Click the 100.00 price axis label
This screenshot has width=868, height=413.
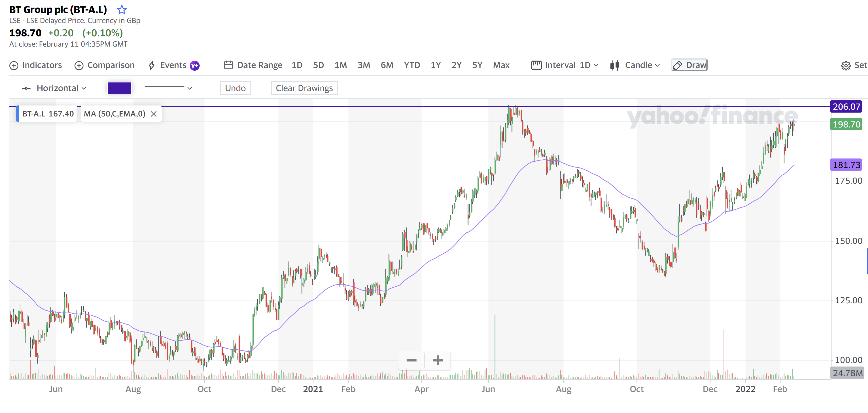(848, 360)
